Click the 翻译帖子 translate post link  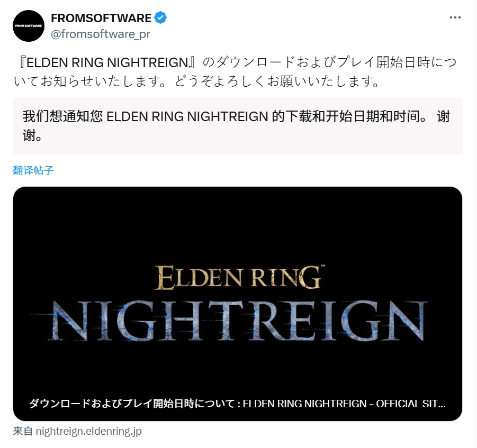pos(33,170)
